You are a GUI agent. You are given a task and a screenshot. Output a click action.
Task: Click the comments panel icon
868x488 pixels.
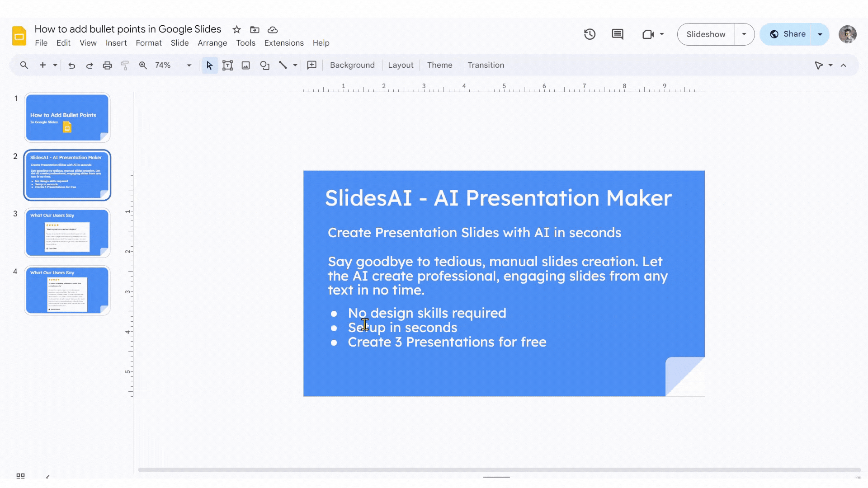tap(618, 34)
